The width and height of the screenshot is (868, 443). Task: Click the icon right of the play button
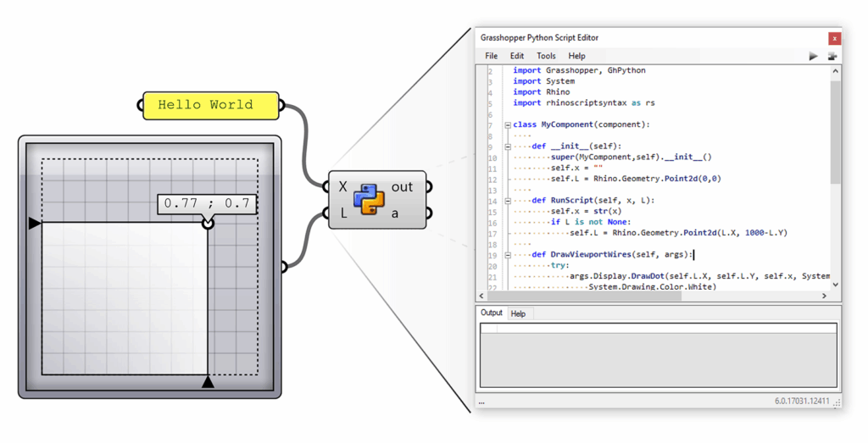point(832,56)
